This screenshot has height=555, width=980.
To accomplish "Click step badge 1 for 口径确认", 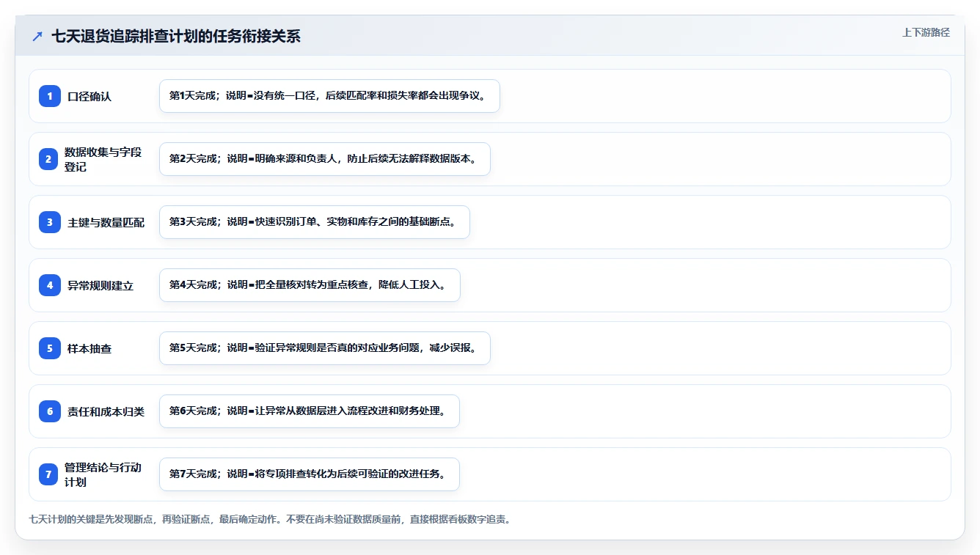I will coord(50,96).
